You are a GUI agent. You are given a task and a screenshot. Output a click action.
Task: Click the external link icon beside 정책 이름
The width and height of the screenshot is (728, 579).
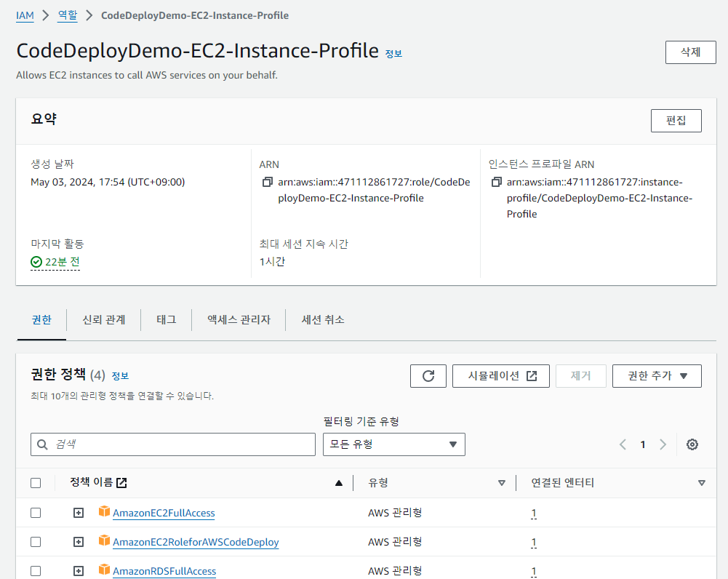coord(121,483)
